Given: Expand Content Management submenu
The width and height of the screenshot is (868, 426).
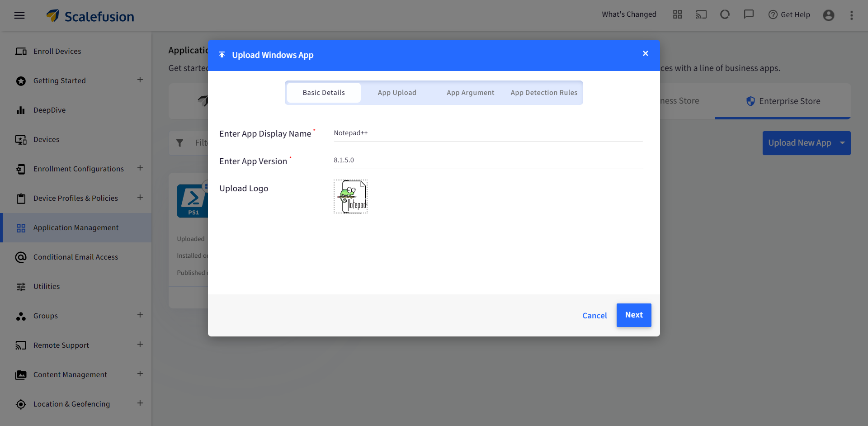Looking at the screenshot, I should (x=140, y=374).
